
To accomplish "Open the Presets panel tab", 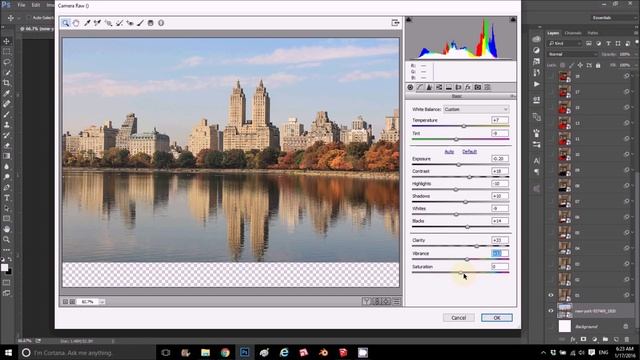I will coord(487,87).
